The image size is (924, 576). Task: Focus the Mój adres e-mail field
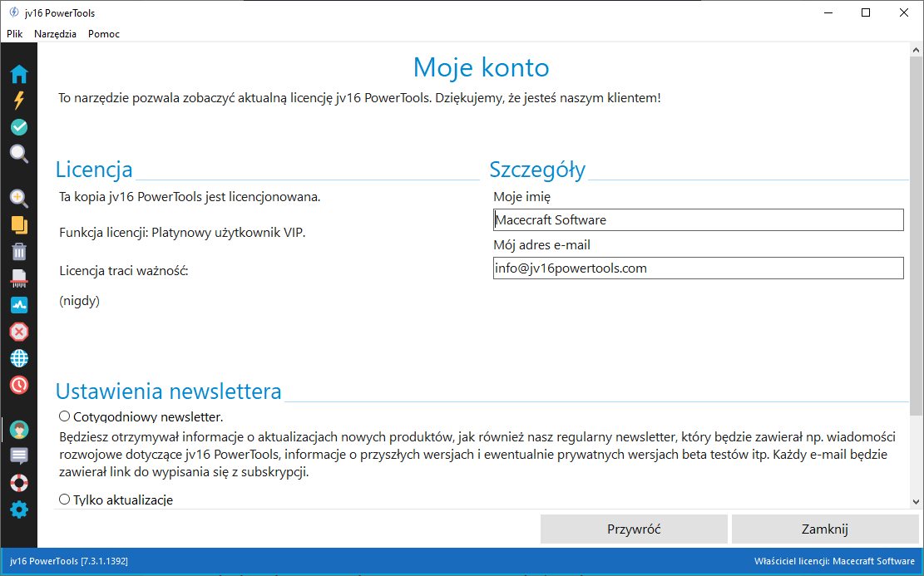[x=699, y=268]
